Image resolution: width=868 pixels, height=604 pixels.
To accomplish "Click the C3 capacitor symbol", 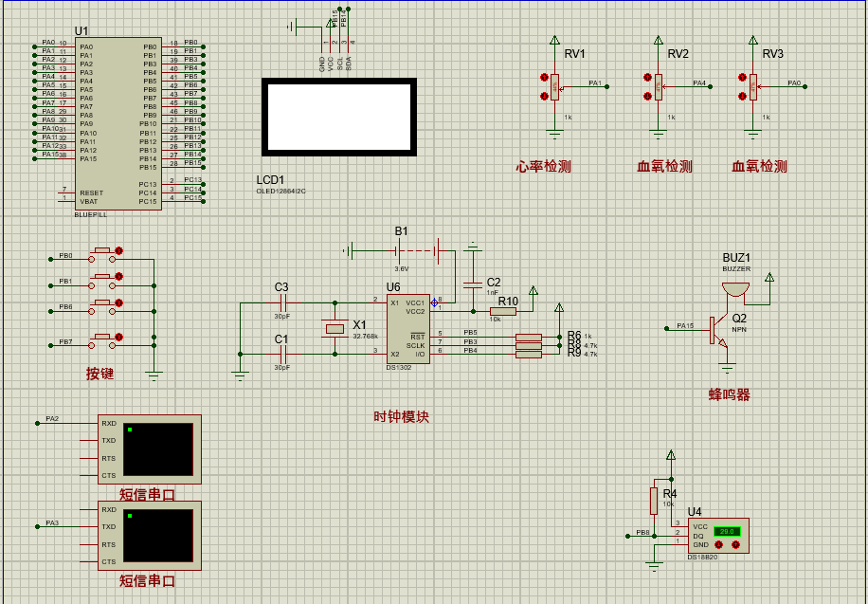I will (282, 302).
